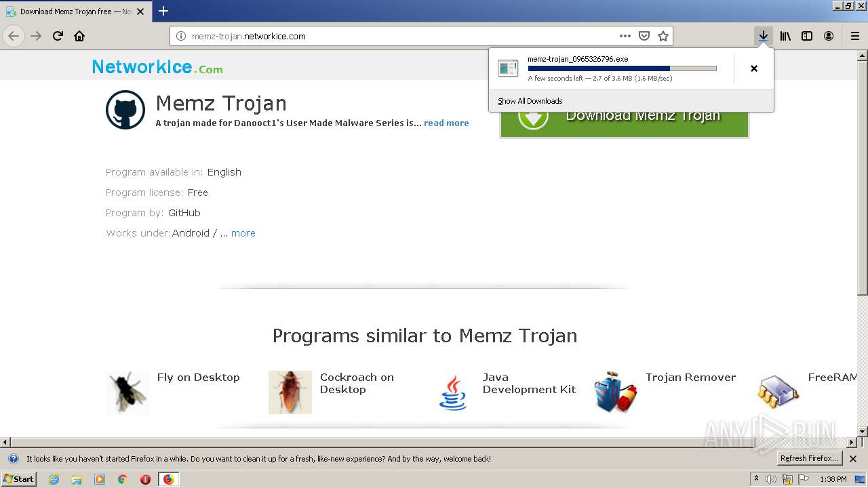Screen dimensions: 868x488
Task: Toggle the Downloads toolbar arrow
Action: 763,36
